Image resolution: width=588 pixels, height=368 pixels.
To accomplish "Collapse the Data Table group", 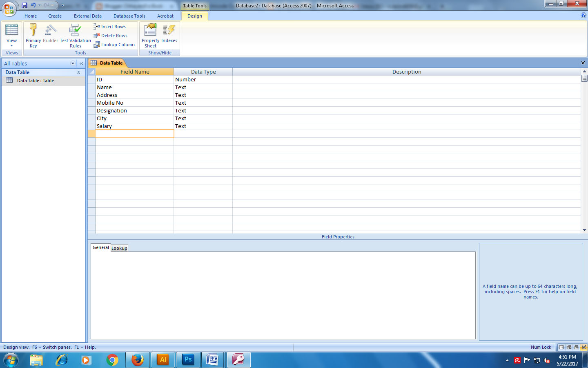I will click(x=78, y=72).
